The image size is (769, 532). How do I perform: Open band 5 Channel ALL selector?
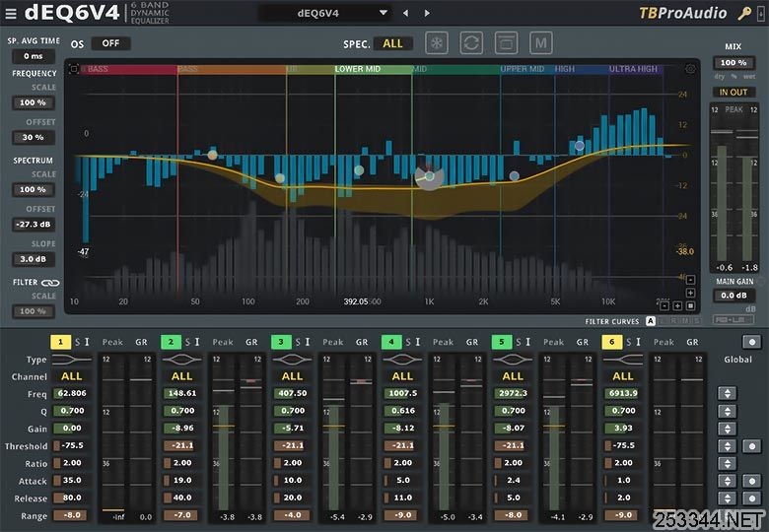(513, 376)
